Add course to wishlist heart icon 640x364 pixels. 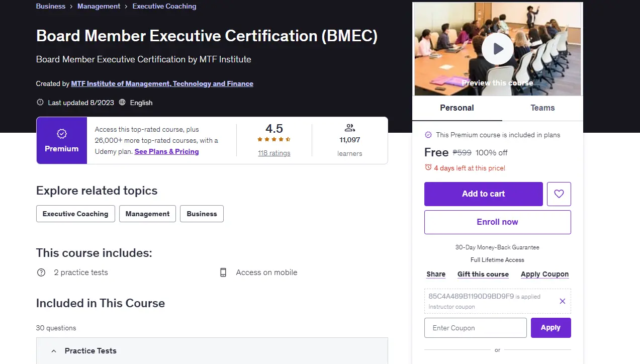[x=559, y=194]
